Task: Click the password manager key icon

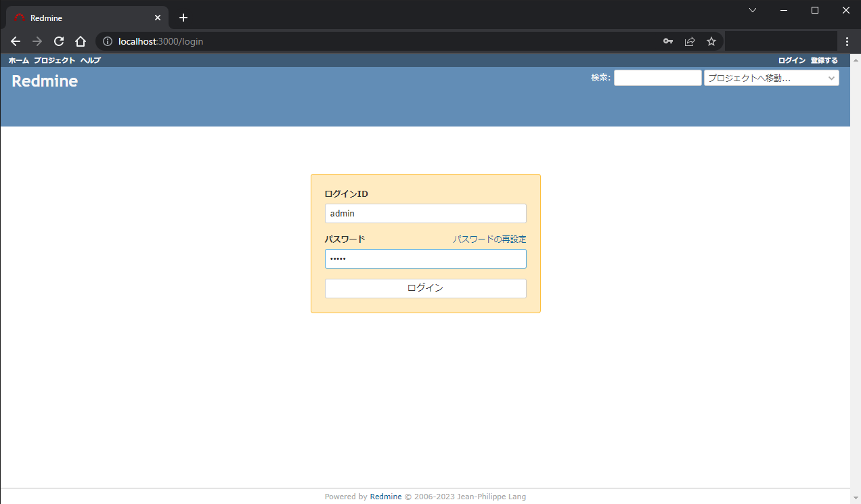Action: (x=667, y=41)
